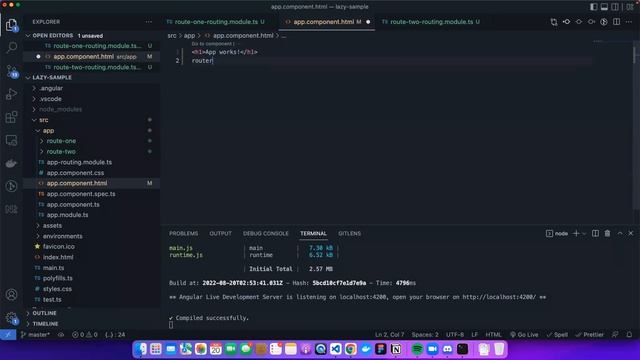The width and height of the screenshot is (640, 360).
Task: Click the remote window status icon
Action: (x=8, y=334)
